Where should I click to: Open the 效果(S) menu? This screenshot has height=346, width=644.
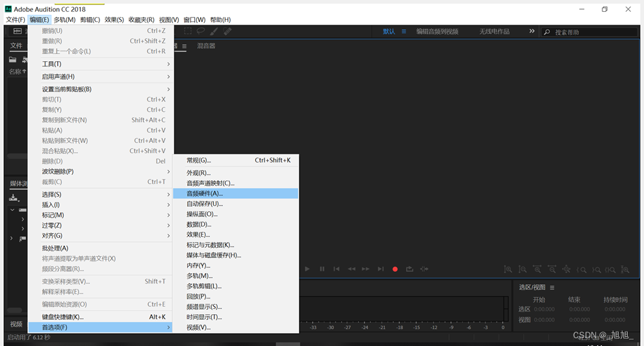click(114, 20)
